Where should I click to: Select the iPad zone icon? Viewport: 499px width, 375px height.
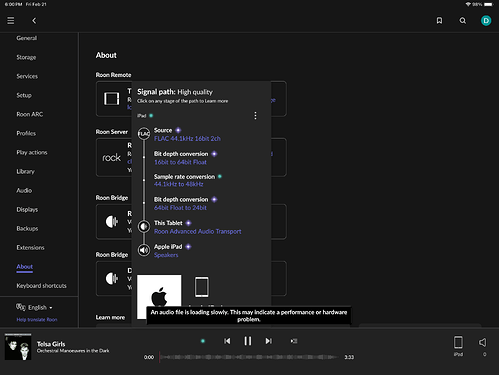(x=458, y=342)
